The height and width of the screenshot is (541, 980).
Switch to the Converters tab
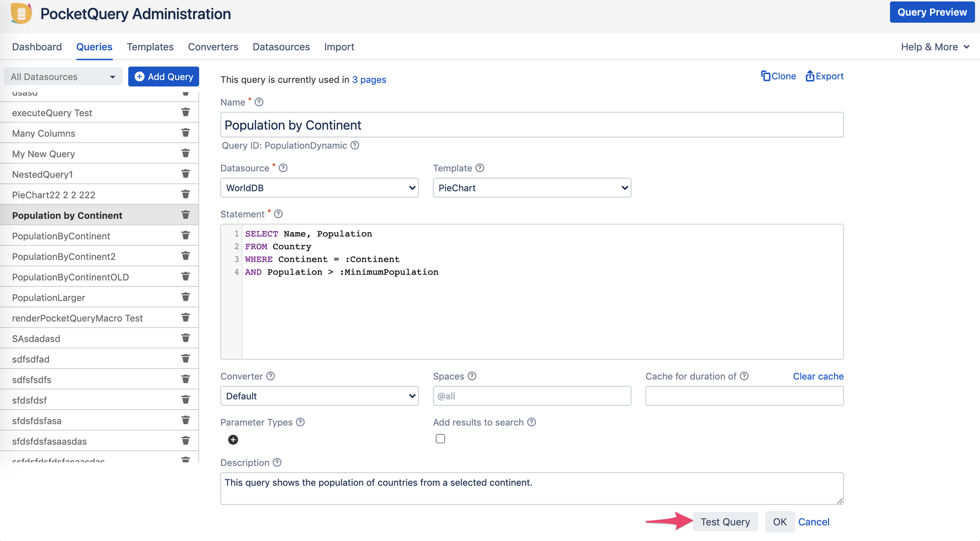coord(213,47)
